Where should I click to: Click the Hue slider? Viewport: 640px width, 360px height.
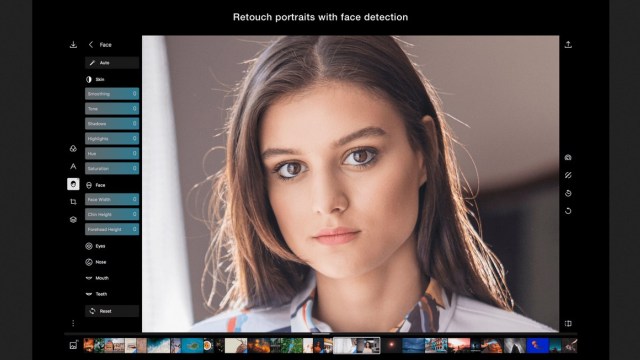112,153
